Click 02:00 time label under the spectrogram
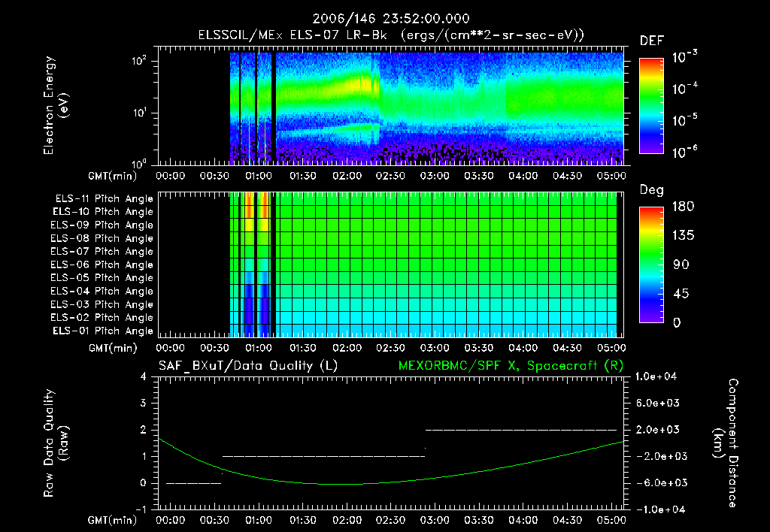770x532 pixels. [x=347, y=176]
